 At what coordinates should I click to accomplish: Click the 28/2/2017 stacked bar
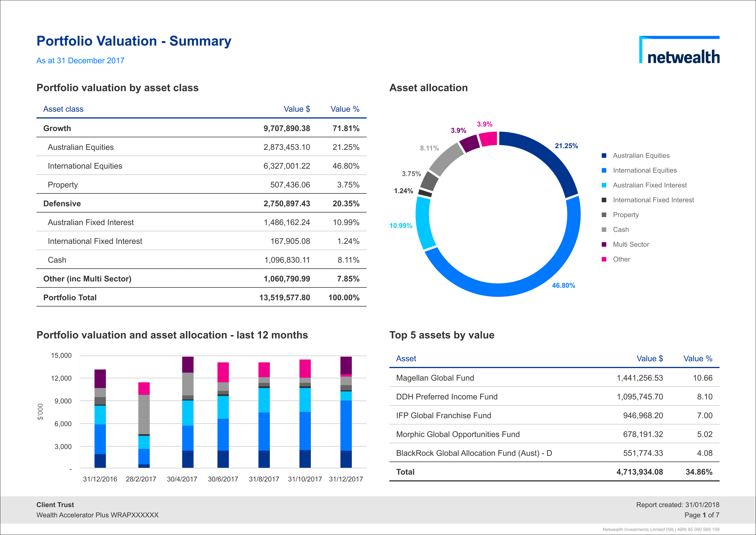point(144,425)
